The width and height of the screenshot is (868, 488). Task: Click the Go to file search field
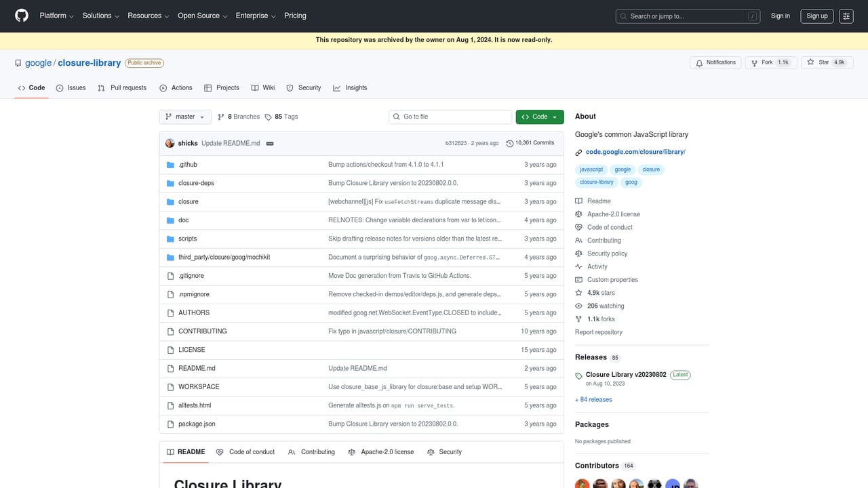(x=450, y=117)
